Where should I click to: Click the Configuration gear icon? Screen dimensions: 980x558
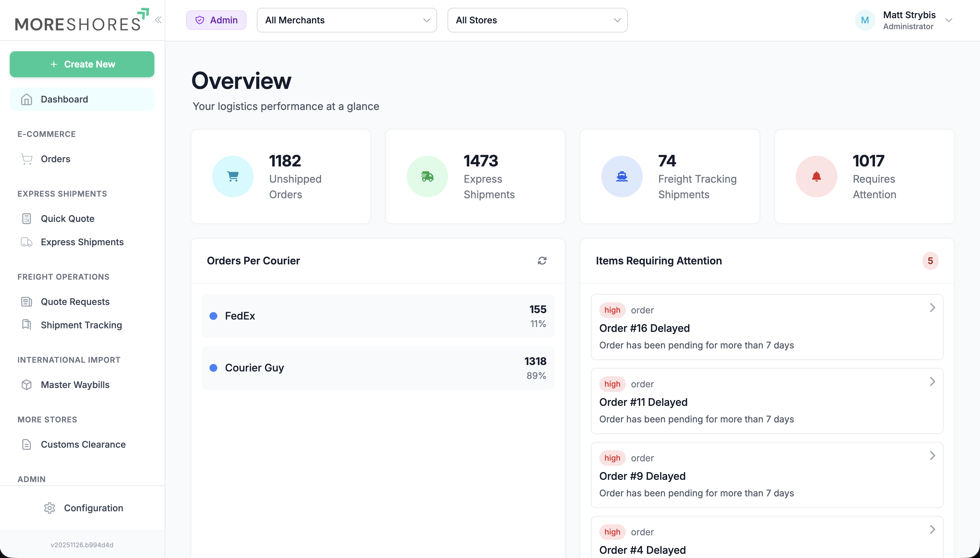point(49,508)
